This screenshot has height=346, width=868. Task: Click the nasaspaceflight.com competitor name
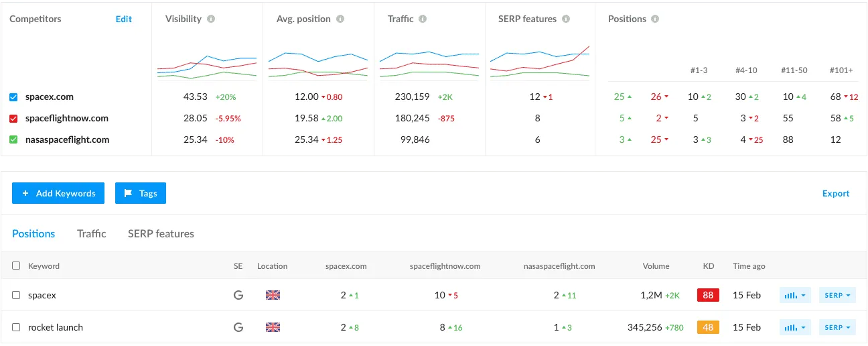[68, 139]
